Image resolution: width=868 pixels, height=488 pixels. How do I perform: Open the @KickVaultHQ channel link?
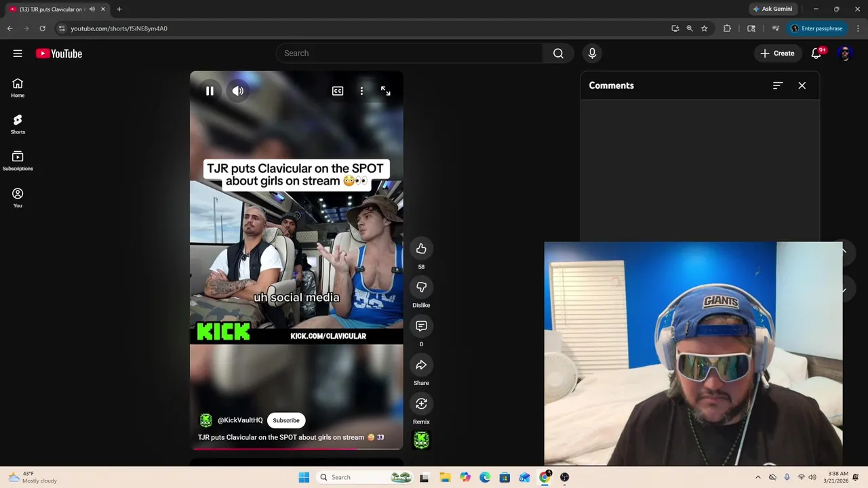pyautogui.click(x=240, y=420)
